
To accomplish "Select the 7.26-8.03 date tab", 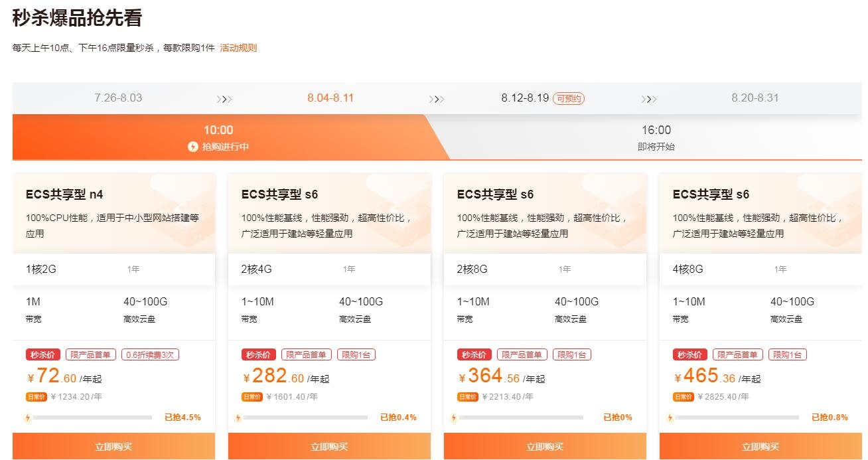I will pos(118,98).
